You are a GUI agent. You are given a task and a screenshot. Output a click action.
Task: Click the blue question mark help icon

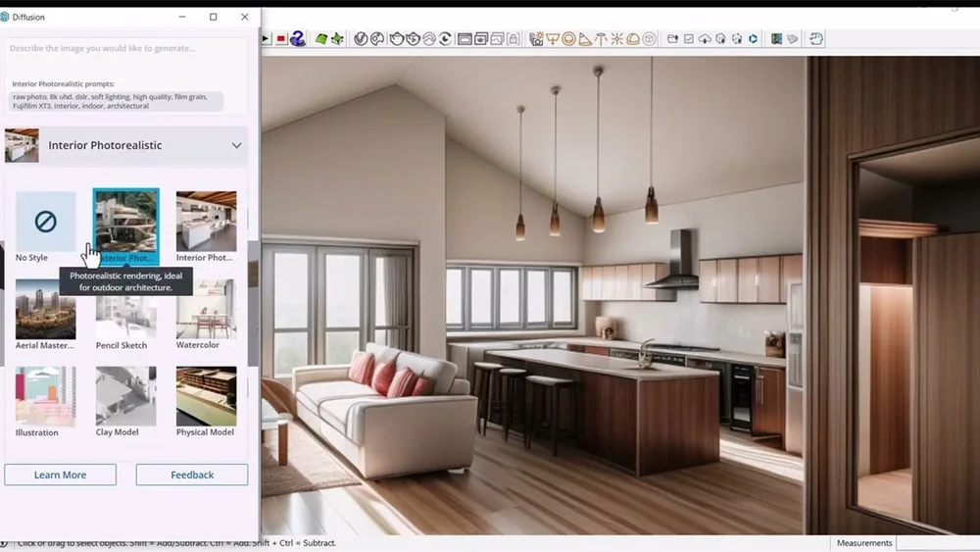298,39
